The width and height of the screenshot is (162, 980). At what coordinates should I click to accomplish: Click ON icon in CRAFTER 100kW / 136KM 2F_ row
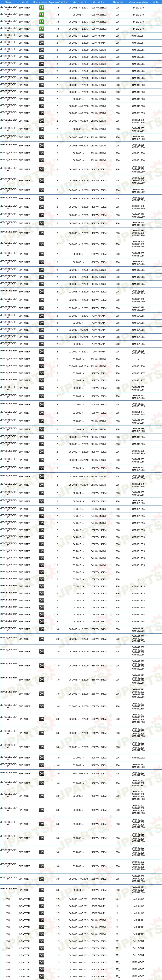[x=42, y=955]
